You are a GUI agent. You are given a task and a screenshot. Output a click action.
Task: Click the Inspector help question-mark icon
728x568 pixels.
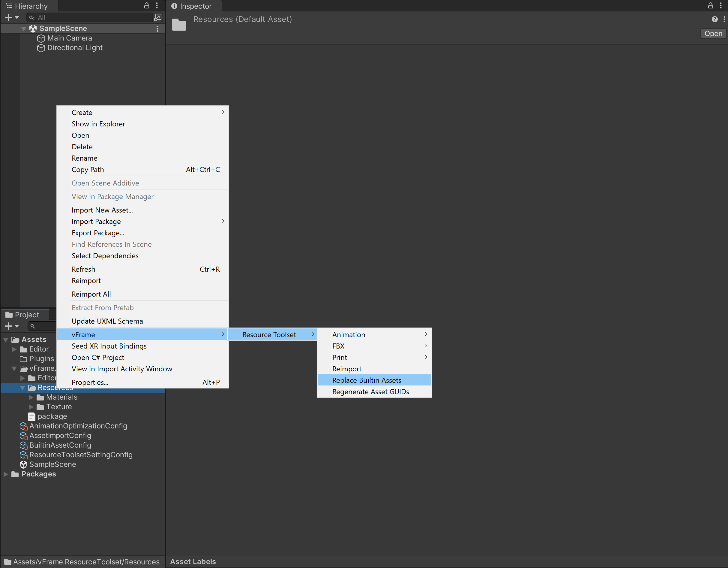[x=714, y=19]
